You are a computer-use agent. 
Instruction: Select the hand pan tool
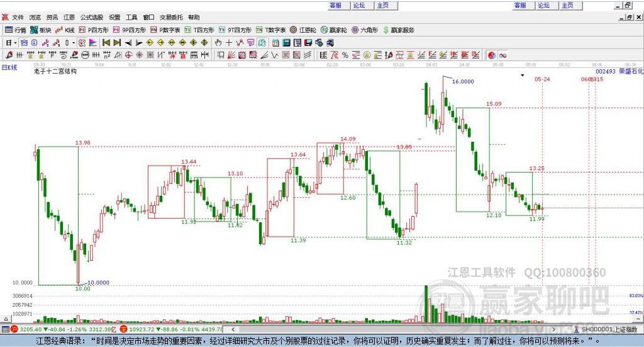coord(218,43)
